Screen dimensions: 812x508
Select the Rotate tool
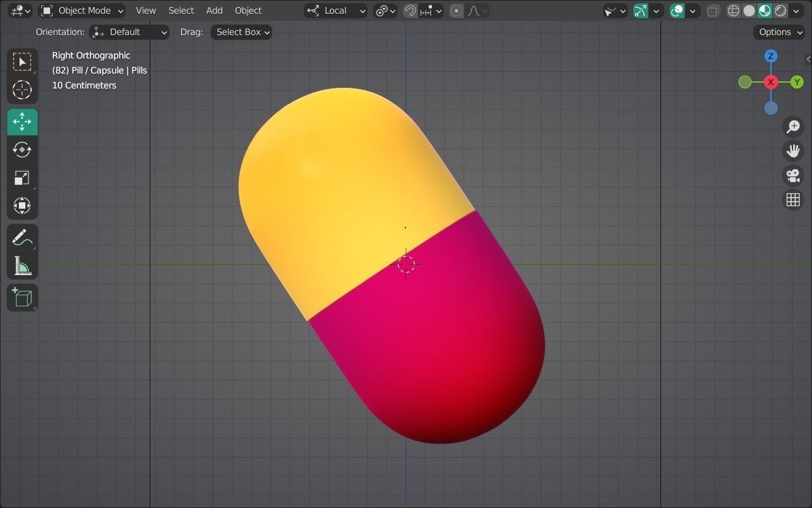coord(22,150)
